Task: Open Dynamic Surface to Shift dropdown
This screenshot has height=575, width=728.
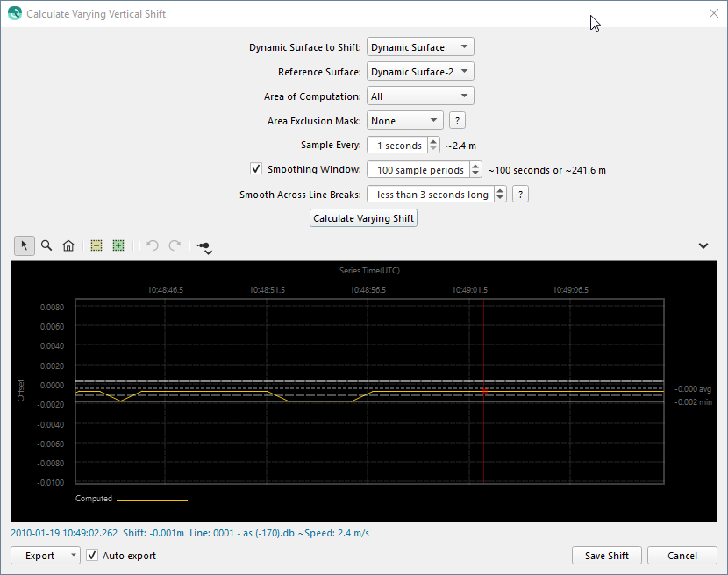Action: 420,47
